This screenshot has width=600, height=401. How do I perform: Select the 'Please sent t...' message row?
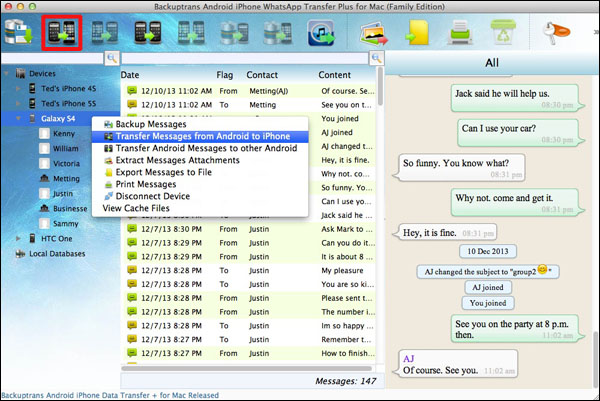(x=249, y=298)
